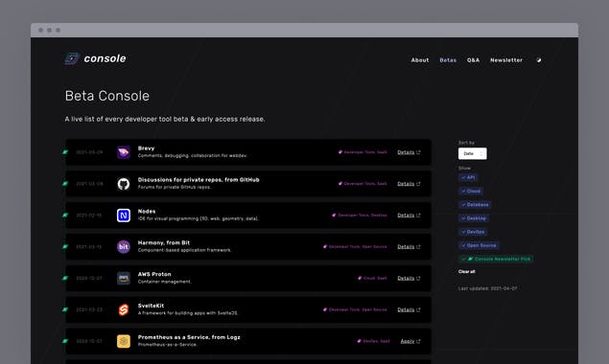
Task: Select the "Nodes" title text
Action: click(x=147, y=211)
